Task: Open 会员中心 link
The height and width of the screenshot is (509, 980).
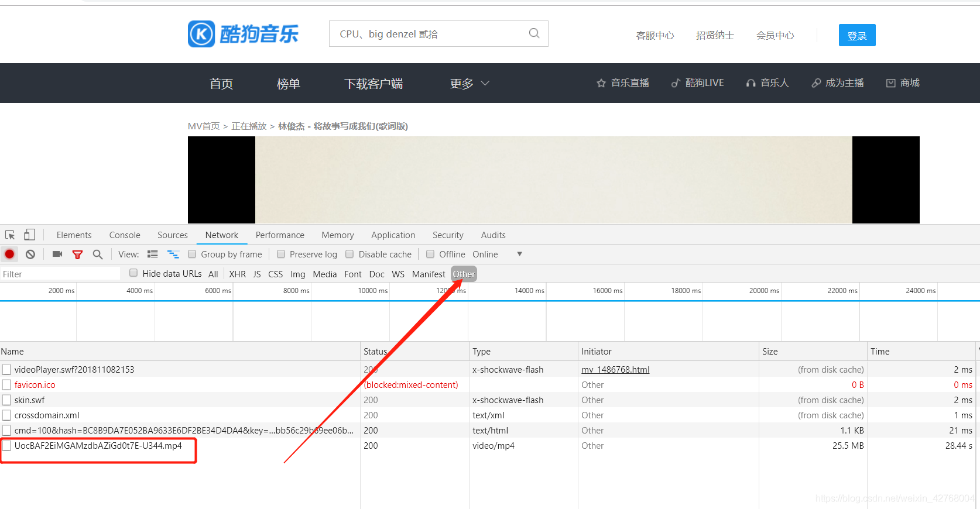Action: (x=775, y=35)
